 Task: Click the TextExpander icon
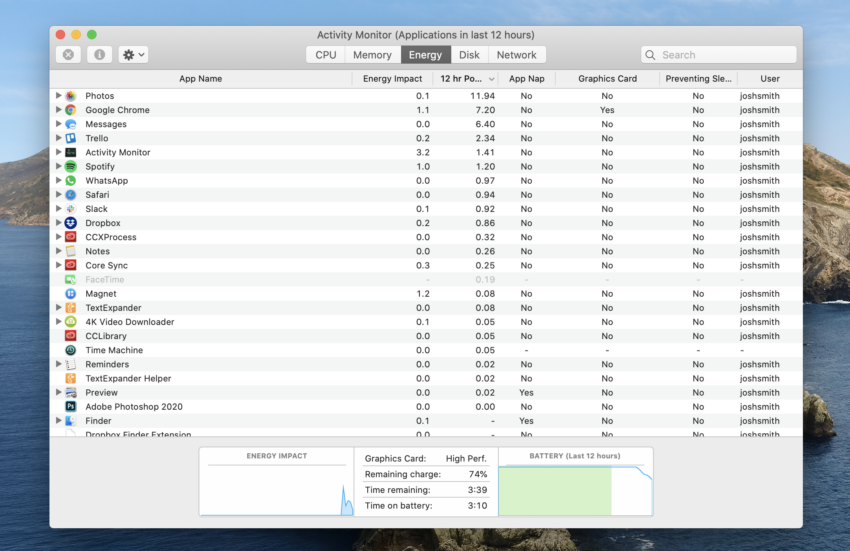click(x=70, y=307)
